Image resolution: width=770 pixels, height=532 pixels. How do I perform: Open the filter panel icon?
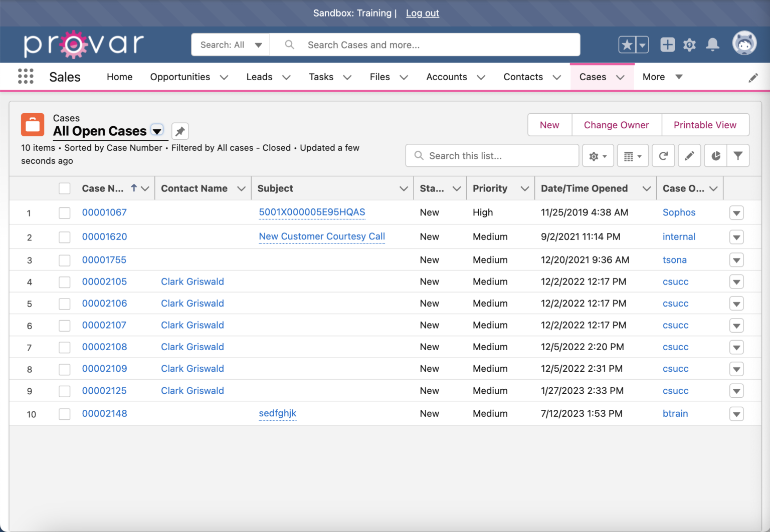tap(738, 155)
